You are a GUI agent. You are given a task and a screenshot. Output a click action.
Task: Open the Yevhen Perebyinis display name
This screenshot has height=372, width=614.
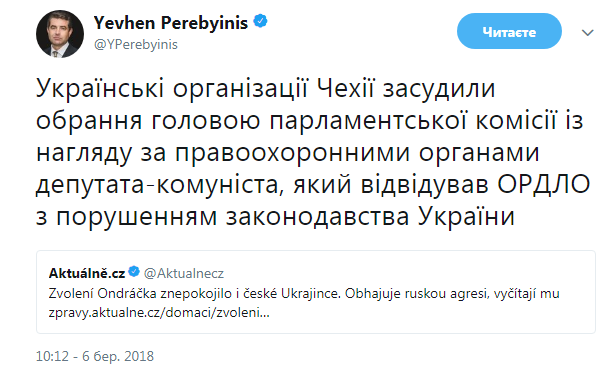point(171,23)
